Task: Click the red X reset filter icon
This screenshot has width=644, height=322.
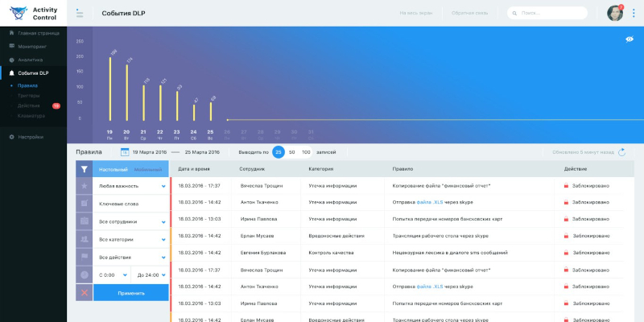Action: click(x=84, y=292)
